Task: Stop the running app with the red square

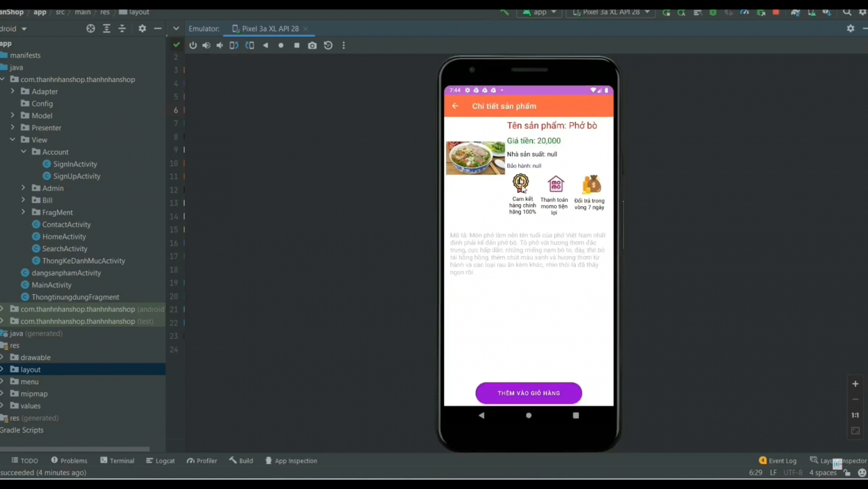Action: (776, 12)
